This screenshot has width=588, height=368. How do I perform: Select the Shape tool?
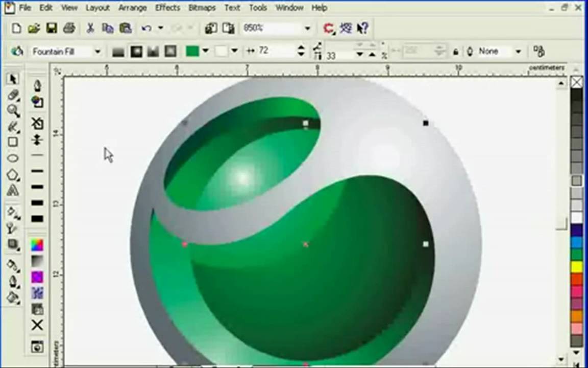click(x=13, y=95)
